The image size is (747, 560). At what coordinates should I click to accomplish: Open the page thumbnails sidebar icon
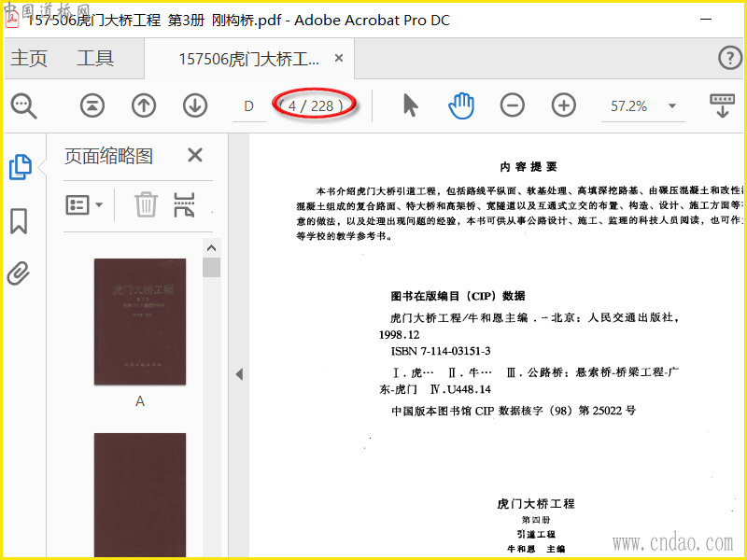tap(21, 167)
